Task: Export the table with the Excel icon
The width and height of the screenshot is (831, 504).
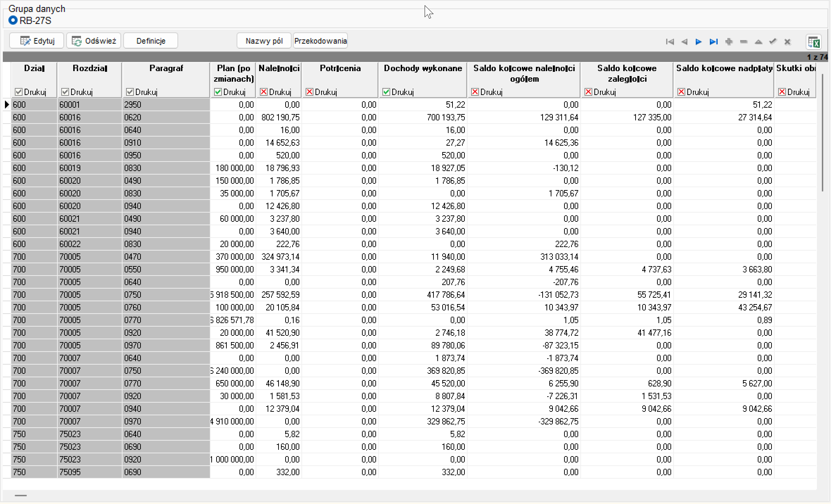Action: pos(814,42)
